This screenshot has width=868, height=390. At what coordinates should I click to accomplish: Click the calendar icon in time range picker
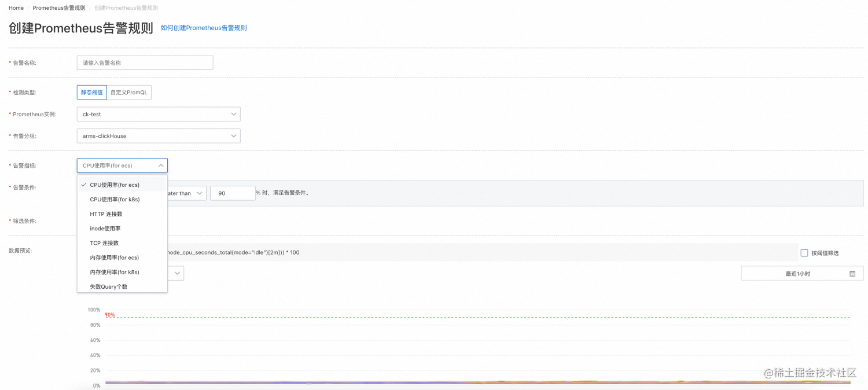(852, 274)
